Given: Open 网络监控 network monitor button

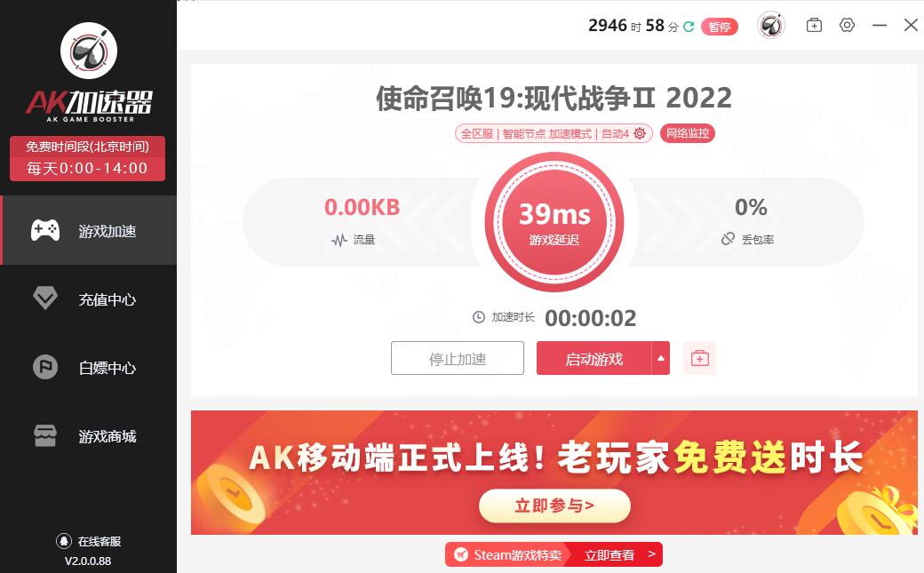Looking at the screenshot, I should pos(687,133).
